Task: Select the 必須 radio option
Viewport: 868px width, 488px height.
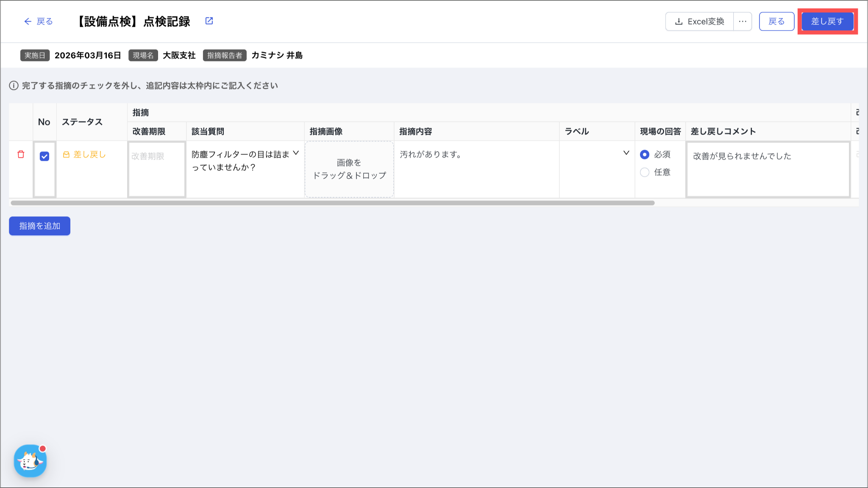Action: pos(645,154)
